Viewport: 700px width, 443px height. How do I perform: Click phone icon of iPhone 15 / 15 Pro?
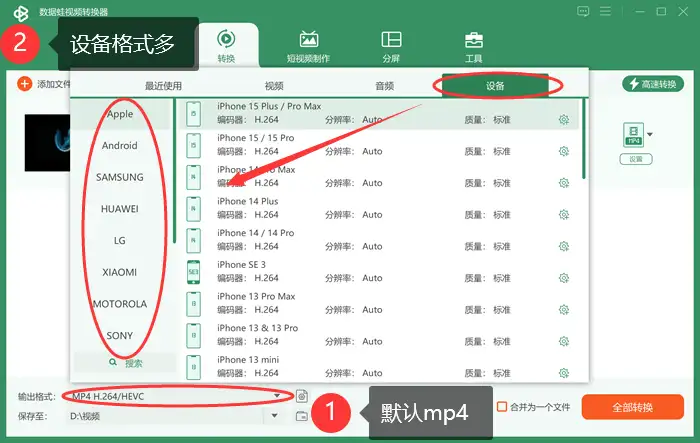[193, 146]
